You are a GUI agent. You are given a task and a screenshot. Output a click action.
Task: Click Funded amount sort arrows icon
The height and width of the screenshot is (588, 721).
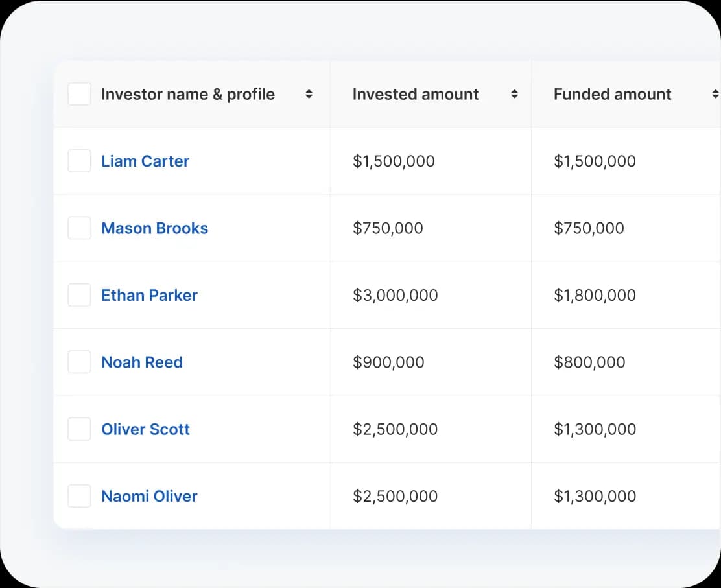(x=715, y=95)
